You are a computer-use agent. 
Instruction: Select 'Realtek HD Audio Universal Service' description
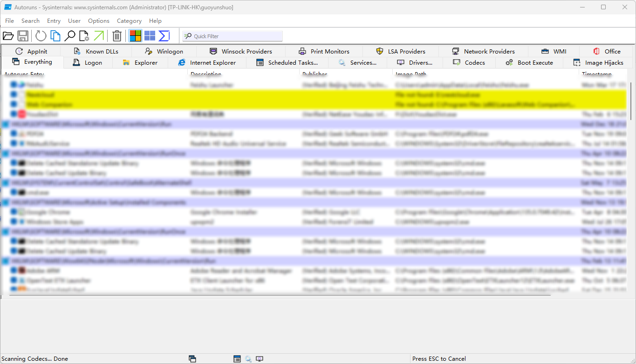click(x=237, y=144)
